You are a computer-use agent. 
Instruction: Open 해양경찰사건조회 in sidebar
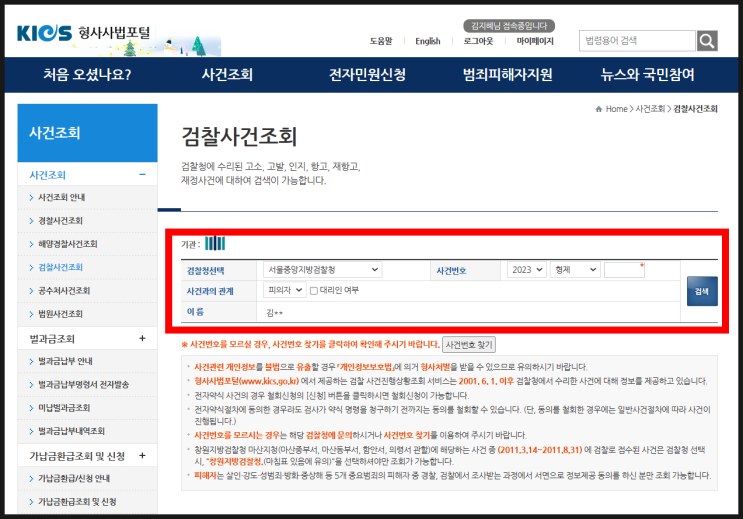point(68,244)
